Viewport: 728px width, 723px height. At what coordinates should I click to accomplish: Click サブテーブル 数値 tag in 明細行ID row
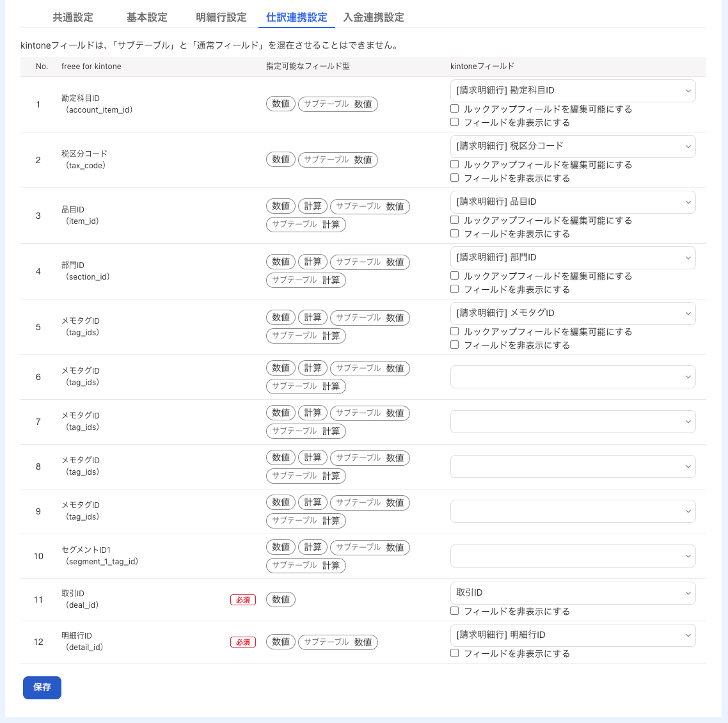[x=338, y=642]
